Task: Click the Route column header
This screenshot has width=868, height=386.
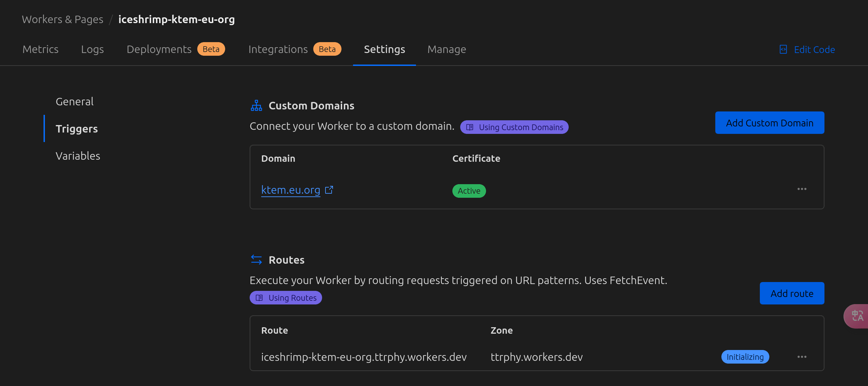Action: click(274, 330)
